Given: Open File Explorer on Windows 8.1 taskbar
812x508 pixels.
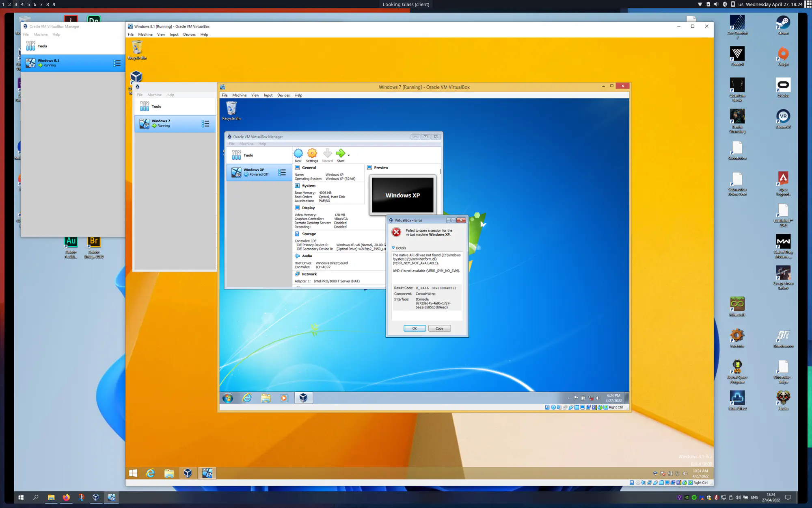Looking at the screenshot, I should [x=169, y=473].
